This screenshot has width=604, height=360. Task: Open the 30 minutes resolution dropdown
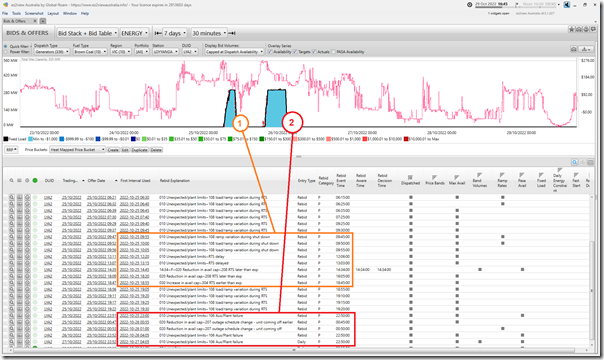tap(209, 33)
